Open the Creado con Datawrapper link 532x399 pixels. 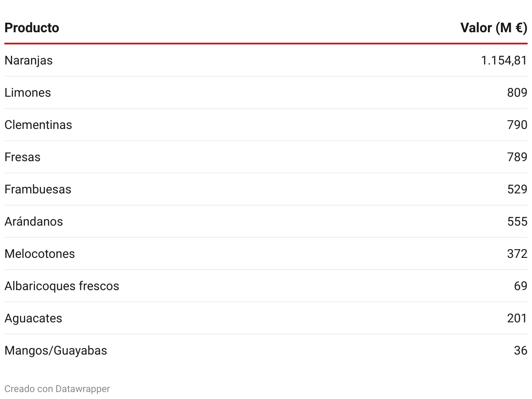(x=57, y=389)
